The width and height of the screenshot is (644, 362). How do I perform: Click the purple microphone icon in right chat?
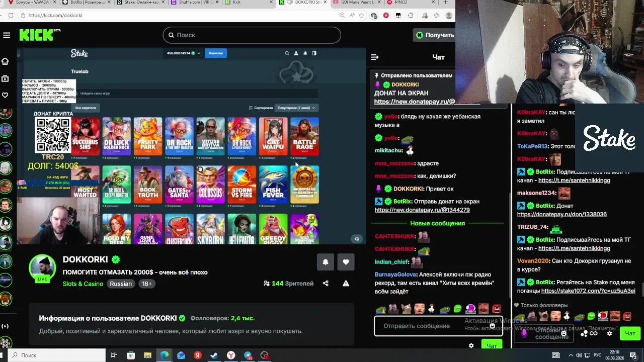pyautogui.click(x=524, y=333)
